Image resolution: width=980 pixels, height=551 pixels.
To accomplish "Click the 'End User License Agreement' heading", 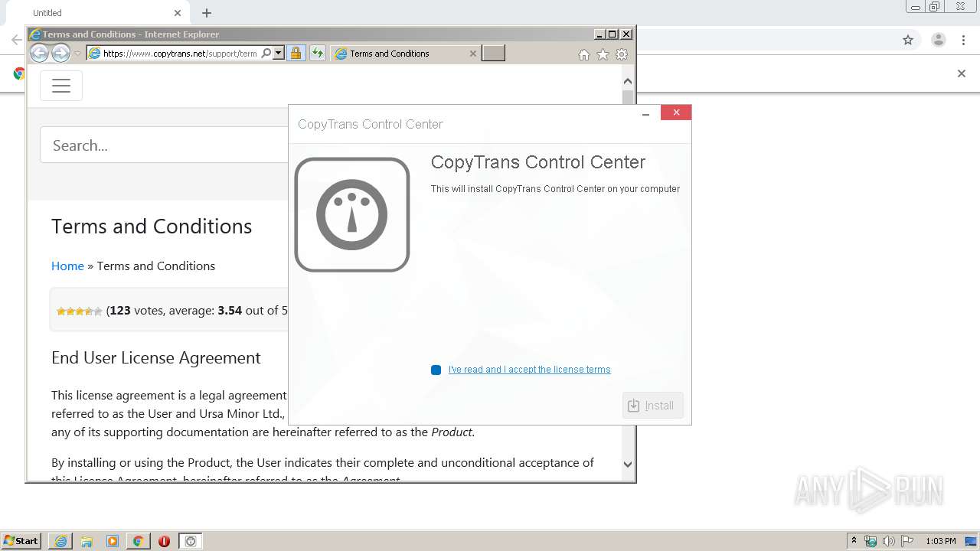I will click(x=156, y=357).
